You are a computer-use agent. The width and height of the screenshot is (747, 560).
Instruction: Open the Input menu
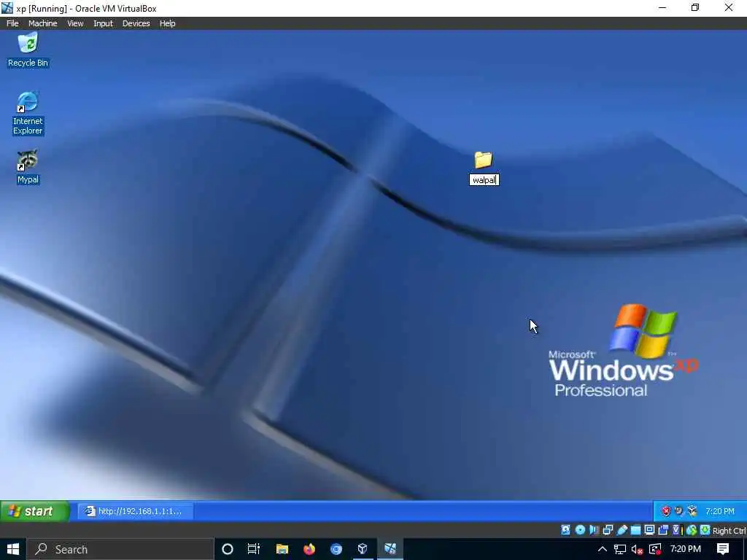[103, 23]
